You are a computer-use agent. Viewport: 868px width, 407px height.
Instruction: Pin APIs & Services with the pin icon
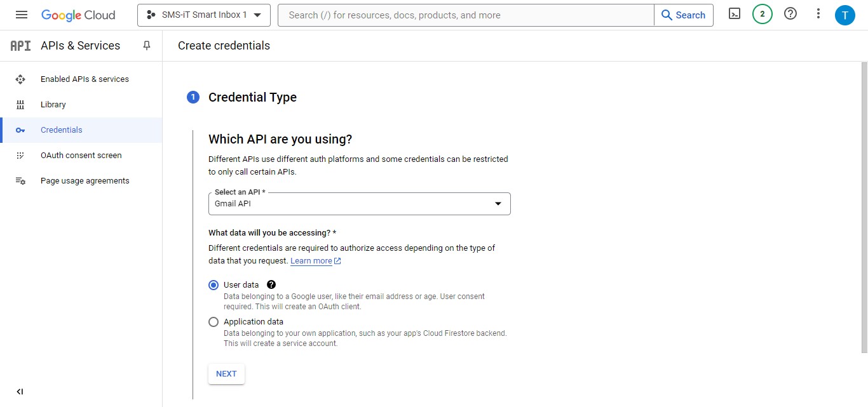coord(146,45)
